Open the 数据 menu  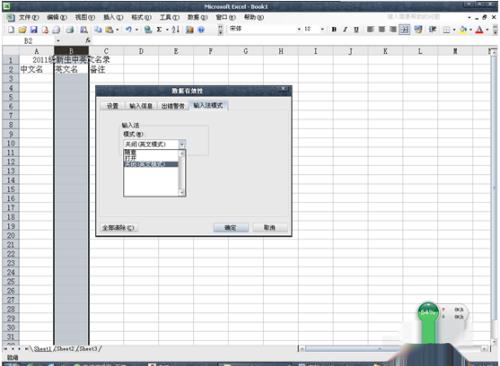(197, 17)
